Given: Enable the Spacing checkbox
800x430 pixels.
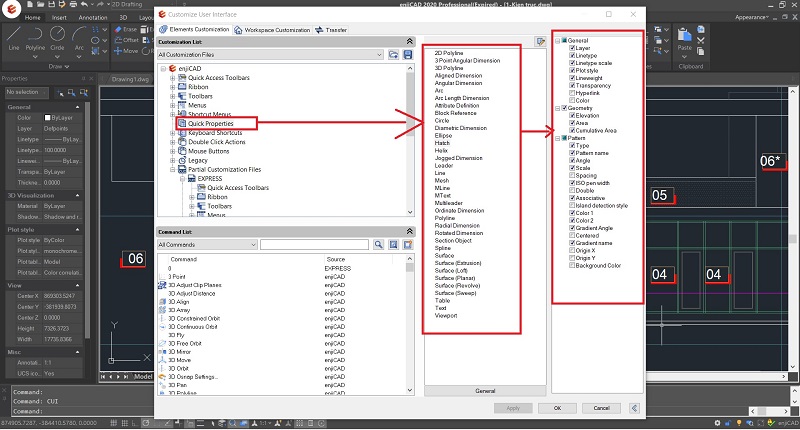Looking at the screenshot, I should click(x=572, y=175).
